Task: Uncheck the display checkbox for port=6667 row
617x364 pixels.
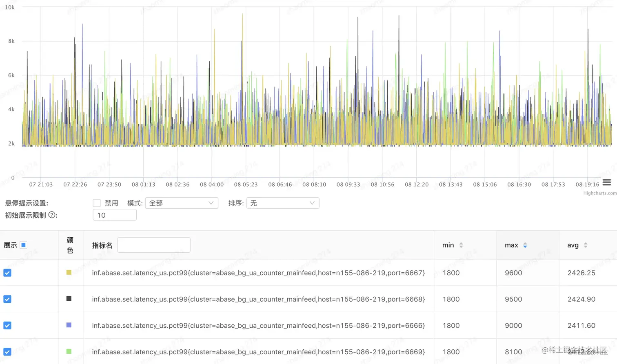Action: pyautogui.click(x=7, y=273)
